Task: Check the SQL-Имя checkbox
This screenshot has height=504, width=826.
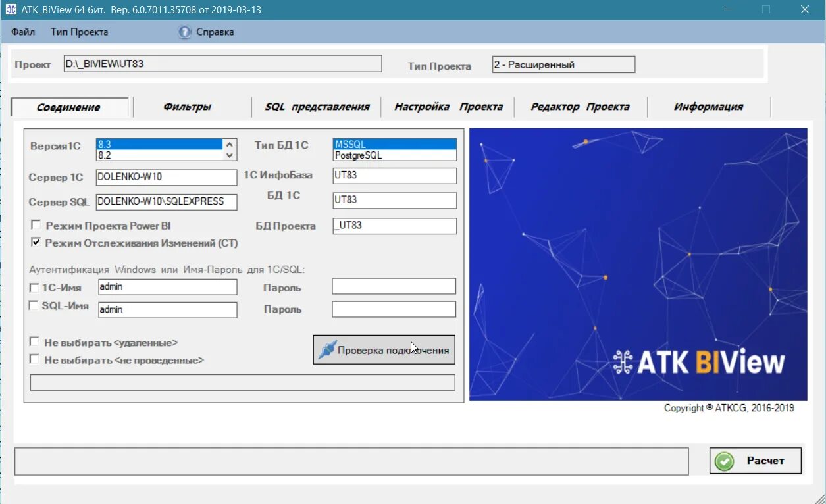Action: click(x=34, y=305)
